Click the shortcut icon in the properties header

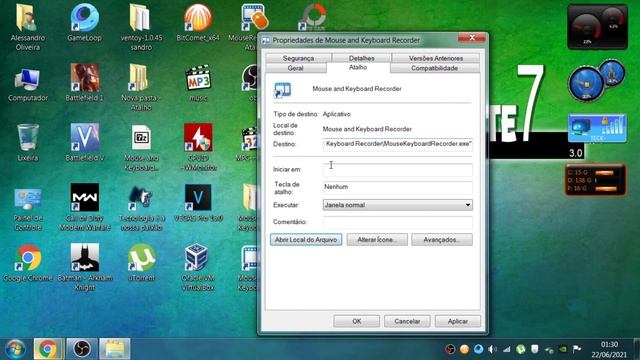[x=282, y=90]
